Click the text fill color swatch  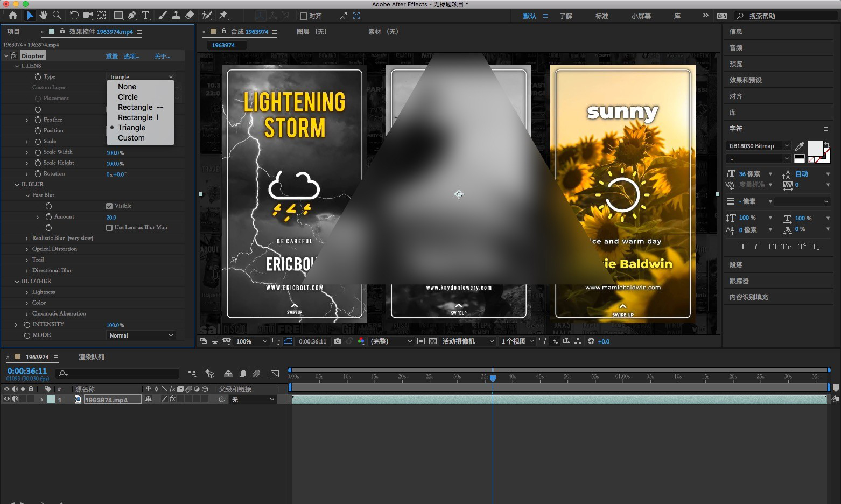pyautogui.click(x=815, y=148)
